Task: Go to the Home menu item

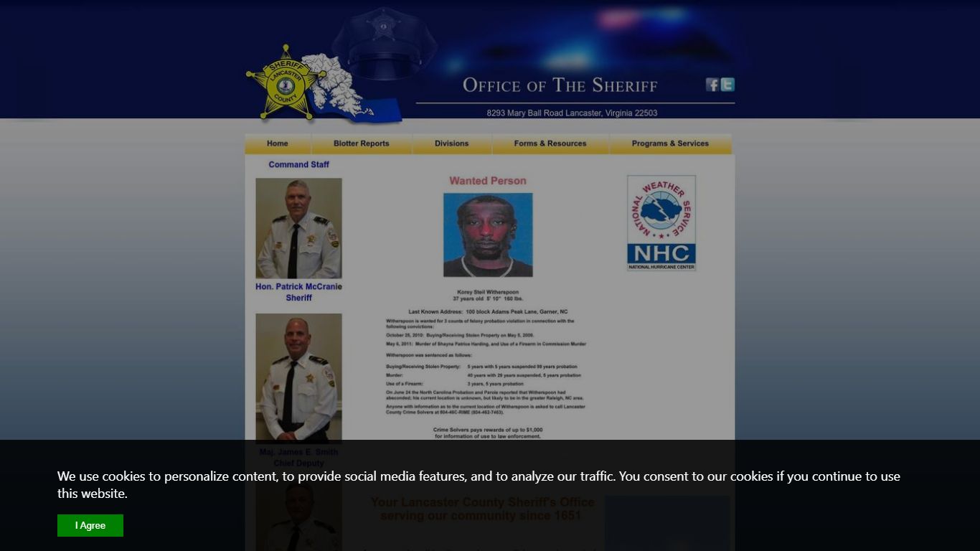Action: tap(278, 143)
